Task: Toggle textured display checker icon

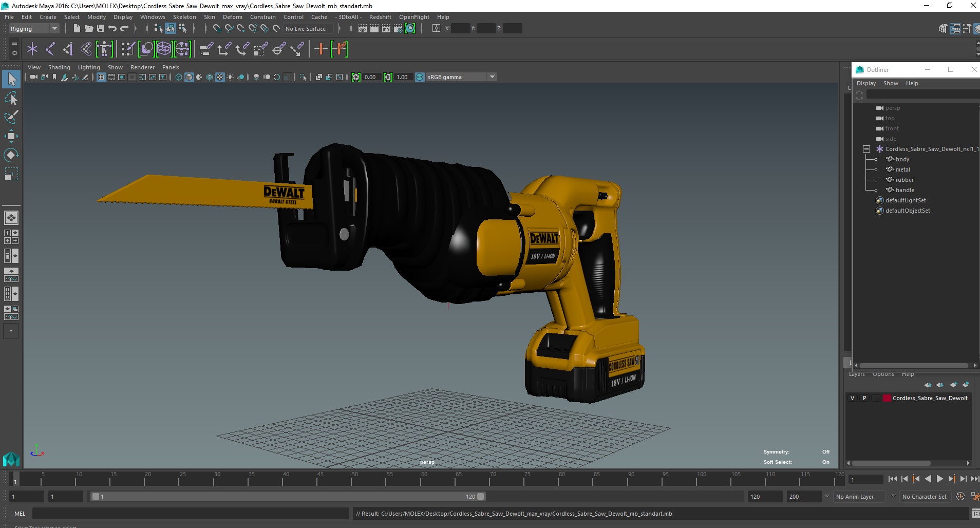Action: (x=220, y=77)
